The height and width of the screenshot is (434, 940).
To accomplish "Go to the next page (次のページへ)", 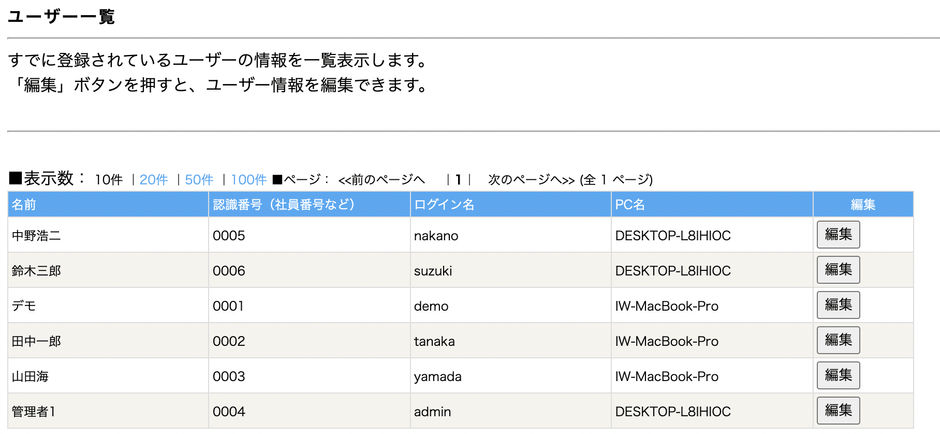I will click(x=531, y=180).
